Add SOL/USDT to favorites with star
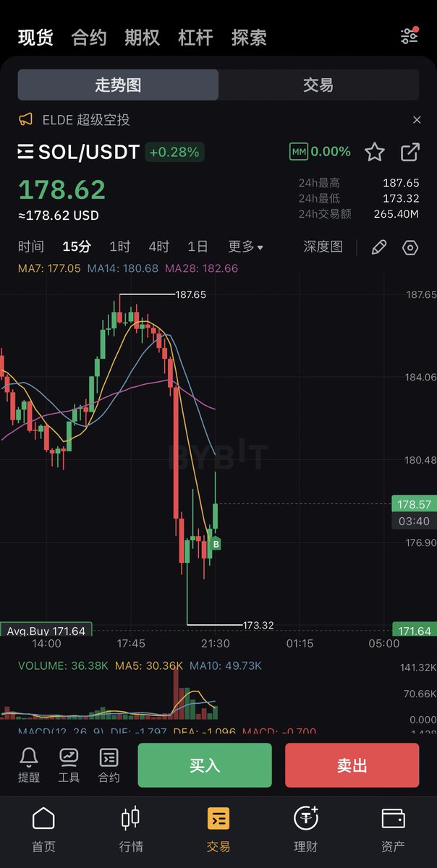Viewport: 437px width, 868px height. [x=374, y=152]
